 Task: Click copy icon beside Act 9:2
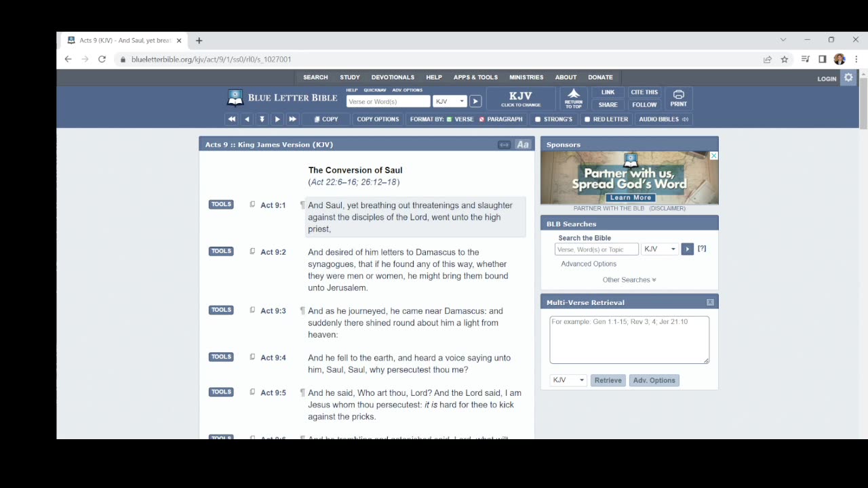click(252, 251)
